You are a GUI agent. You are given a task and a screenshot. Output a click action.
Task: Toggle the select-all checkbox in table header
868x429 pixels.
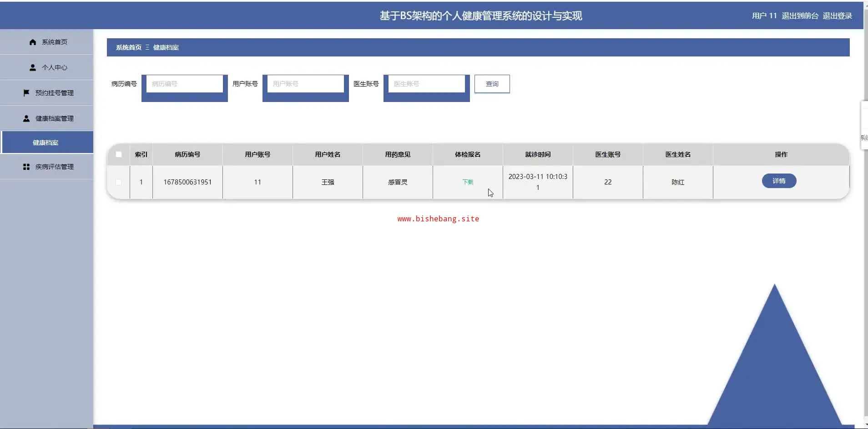[119, 154]
